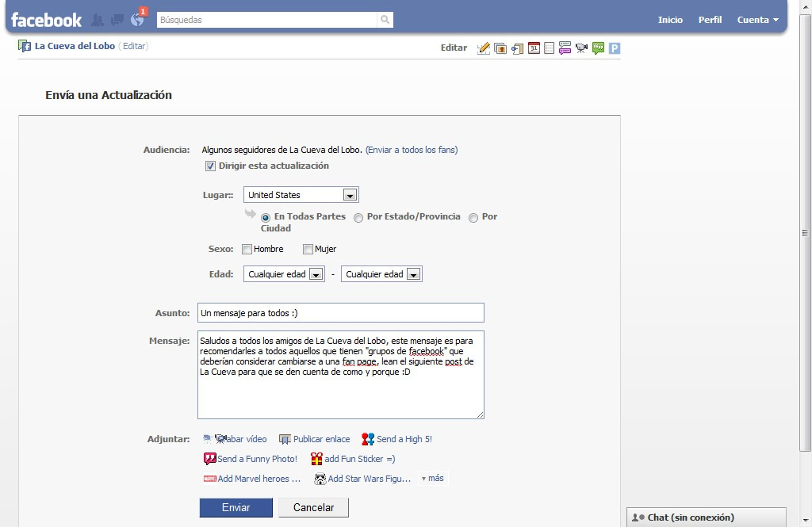Open the maximum age Cualquier edad dropdown

tap(381, 274)
